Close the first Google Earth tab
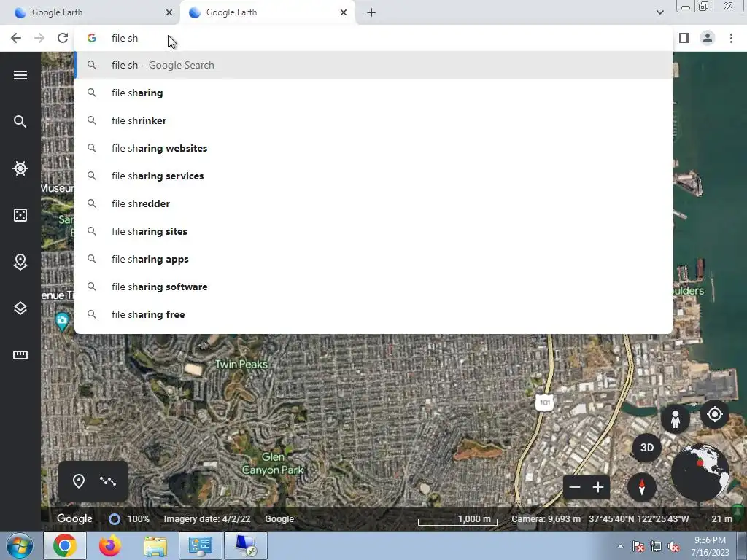The width and height of the screenshot is (747, 560). (169, 12)
